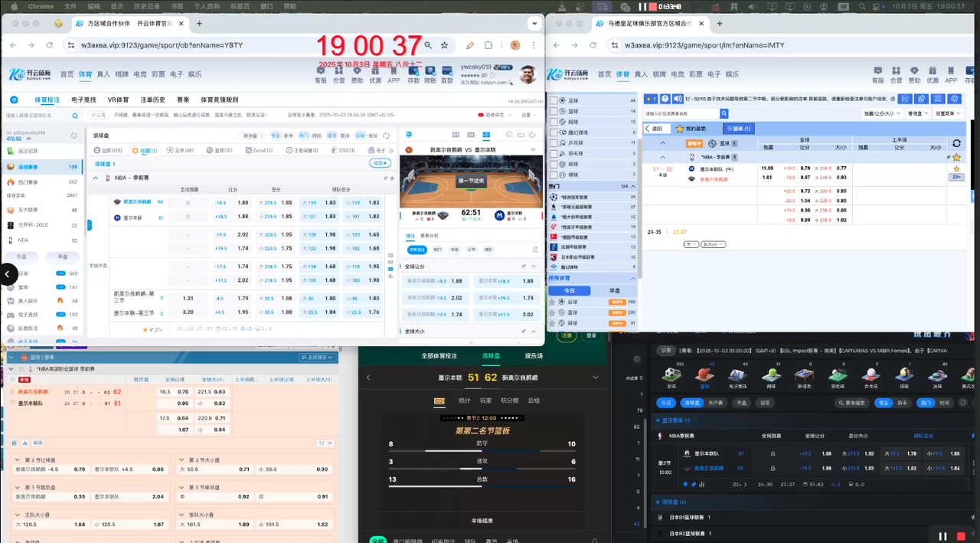980x543 pixels.
Task: Click 投注记录 in left window sidebar
Action: point(28,151)
